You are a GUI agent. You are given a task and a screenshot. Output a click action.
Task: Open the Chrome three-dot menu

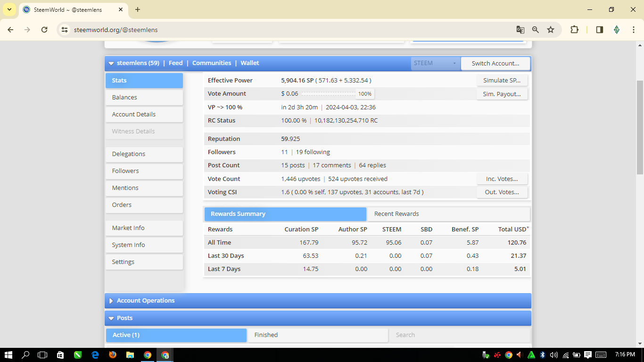[x=634, y=30]
